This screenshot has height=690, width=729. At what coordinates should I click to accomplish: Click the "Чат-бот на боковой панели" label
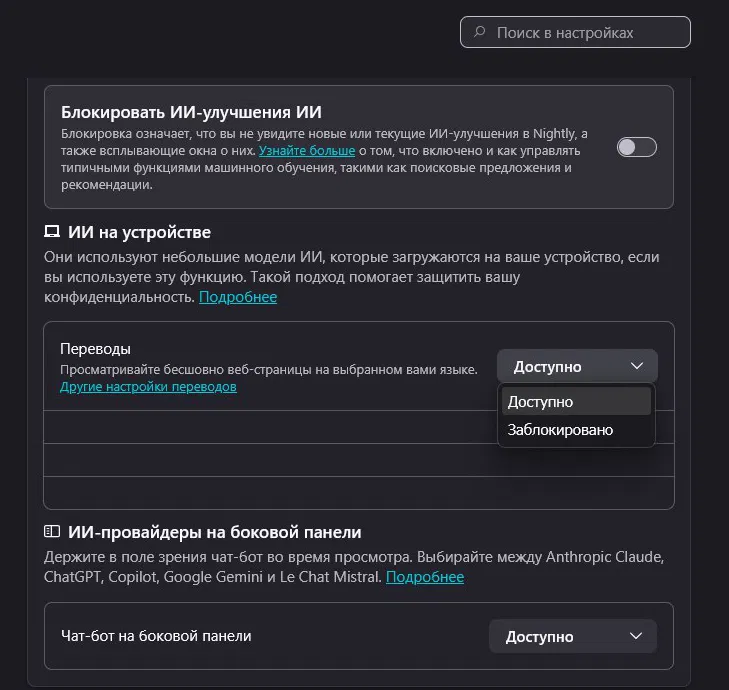[156, 636]
